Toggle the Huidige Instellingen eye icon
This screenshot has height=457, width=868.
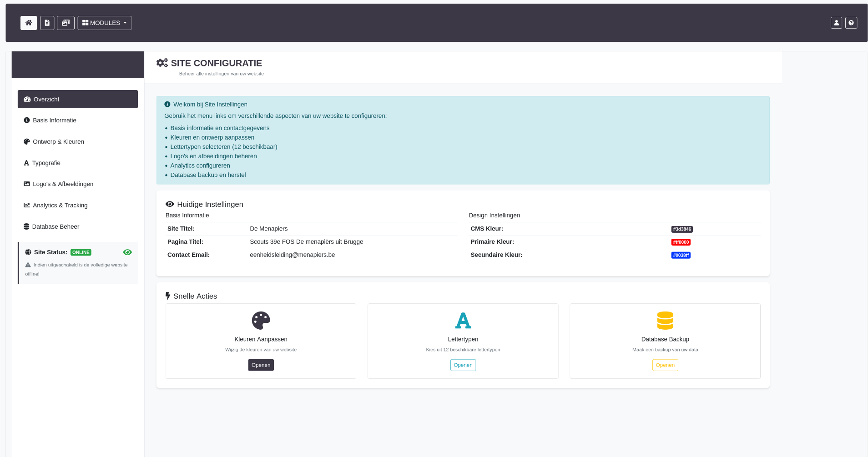pos(170,204)
